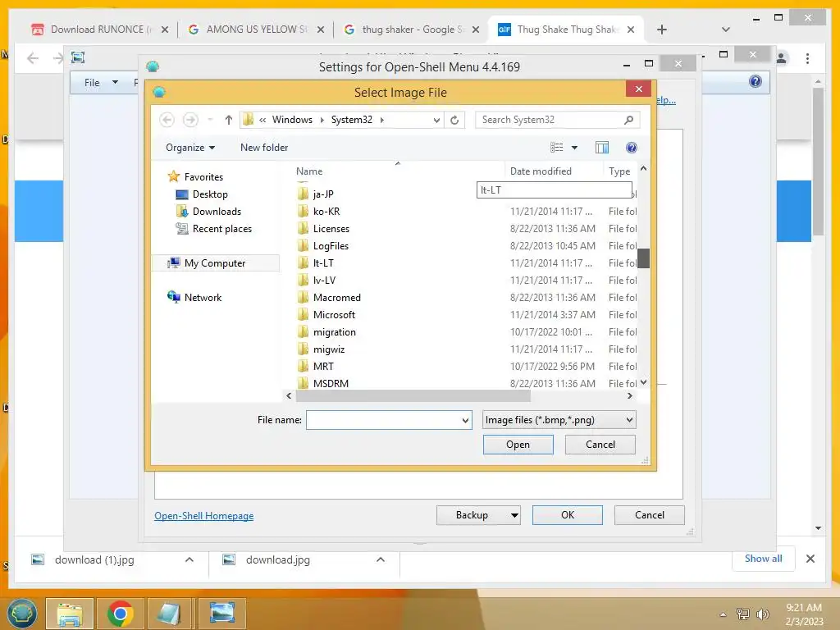Screen dimensions: 840x630
Task: Expand the view options dropdown arrow
Action: pos(574,148)
